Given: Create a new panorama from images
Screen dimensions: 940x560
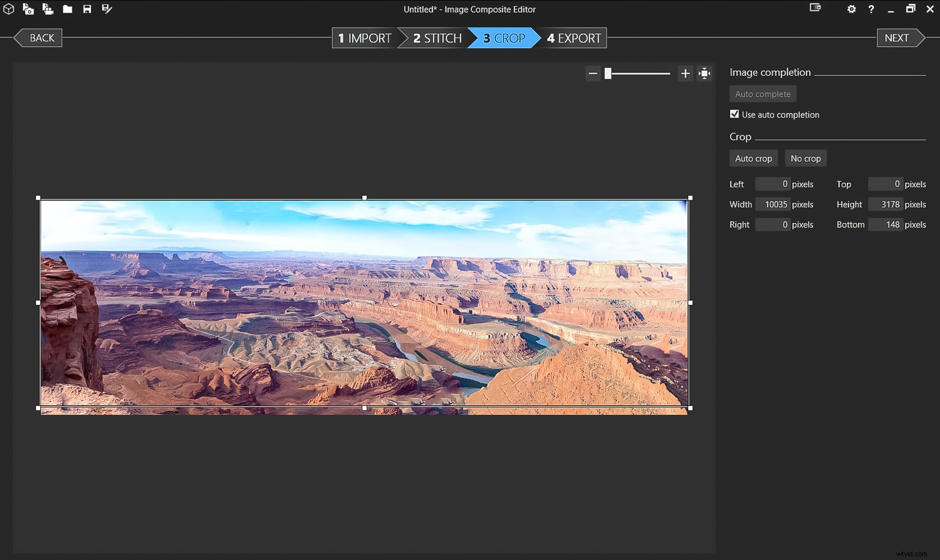Looking at the screenshot, I should point(28,9).
